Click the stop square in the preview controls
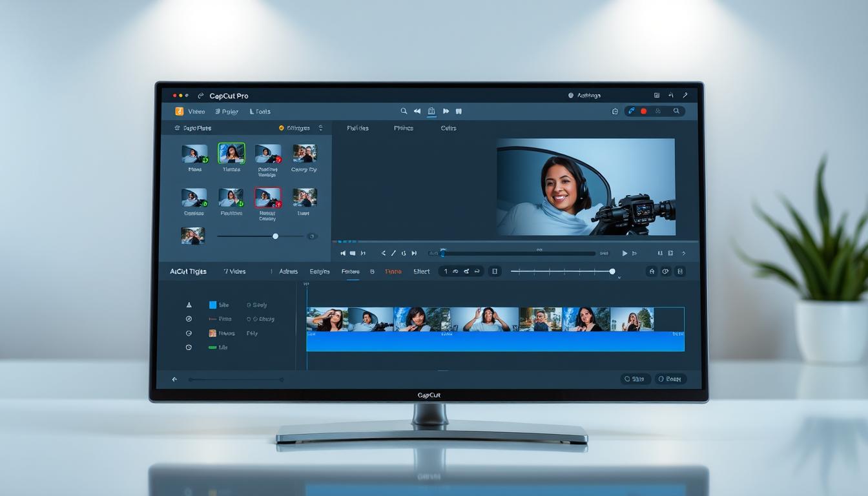 pos(353,253)
